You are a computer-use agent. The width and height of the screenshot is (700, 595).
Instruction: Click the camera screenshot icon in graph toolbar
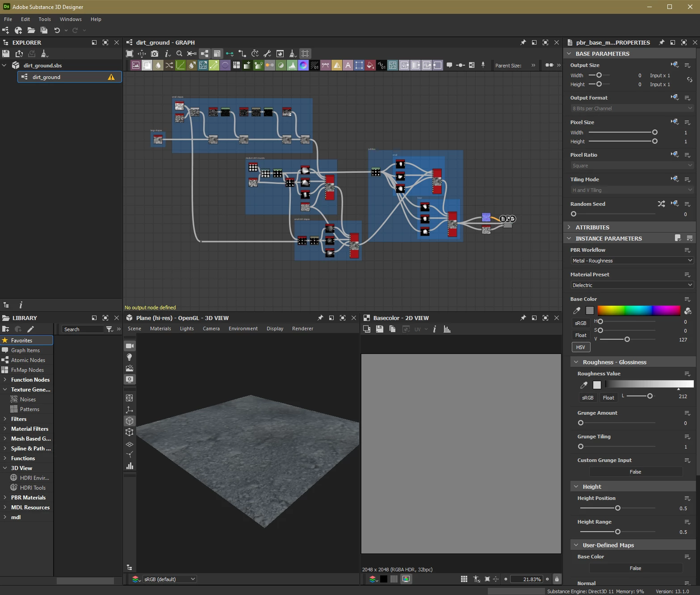click(155, 54)
